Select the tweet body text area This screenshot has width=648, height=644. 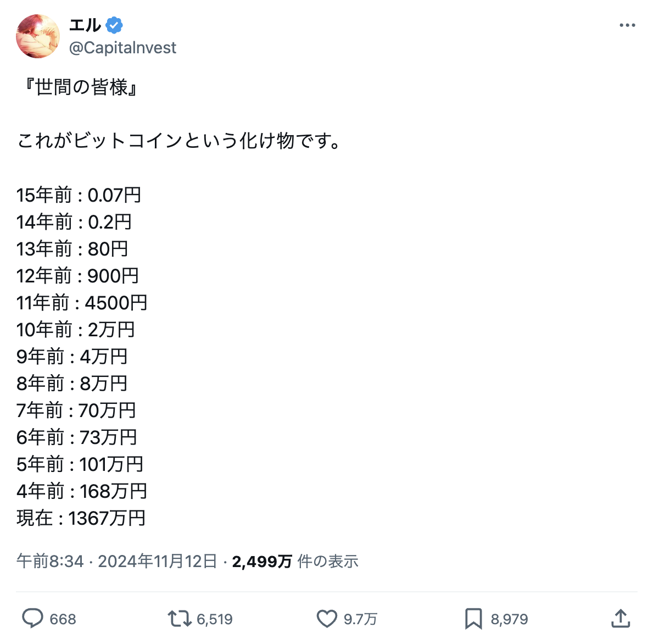click(165, 302)
